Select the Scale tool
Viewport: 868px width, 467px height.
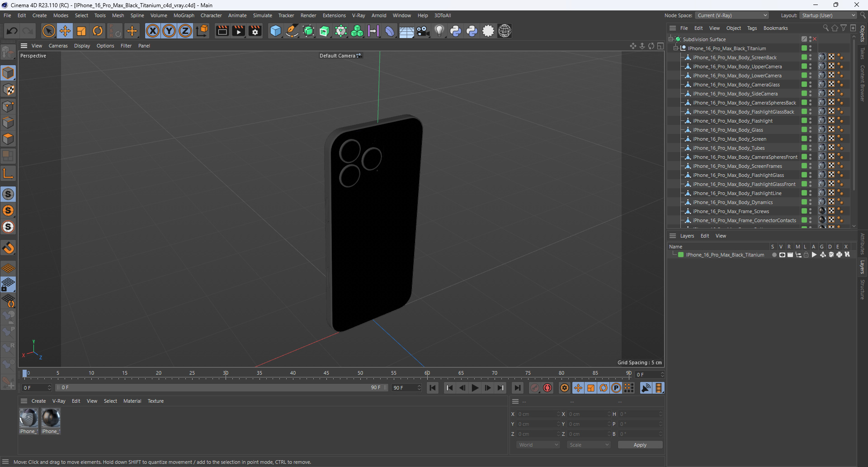81,31
